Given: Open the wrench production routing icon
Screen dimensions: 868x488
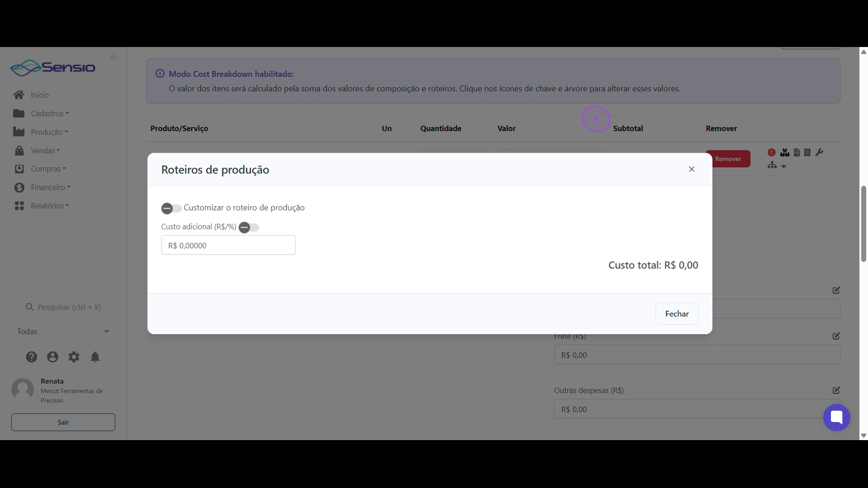Looking at the screenshot, I should pyautogui.click(x=819, y=152).
